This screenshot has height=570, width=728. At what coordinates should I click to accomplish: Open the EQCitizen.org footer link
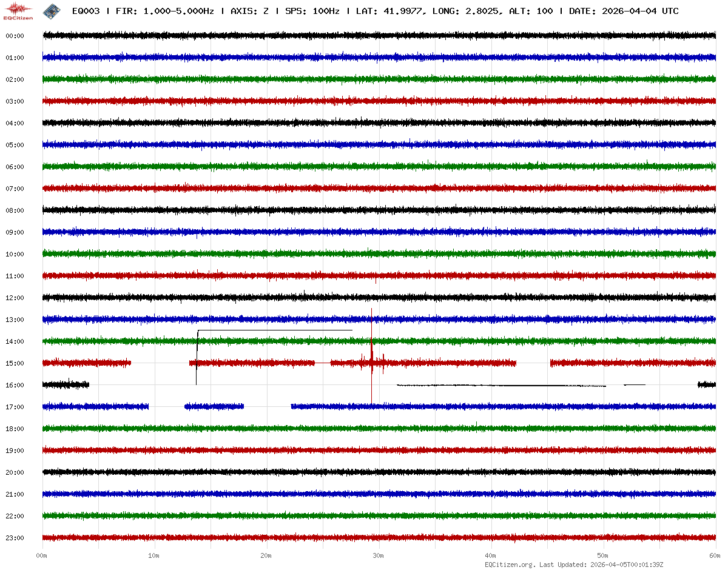pos(510,565)
